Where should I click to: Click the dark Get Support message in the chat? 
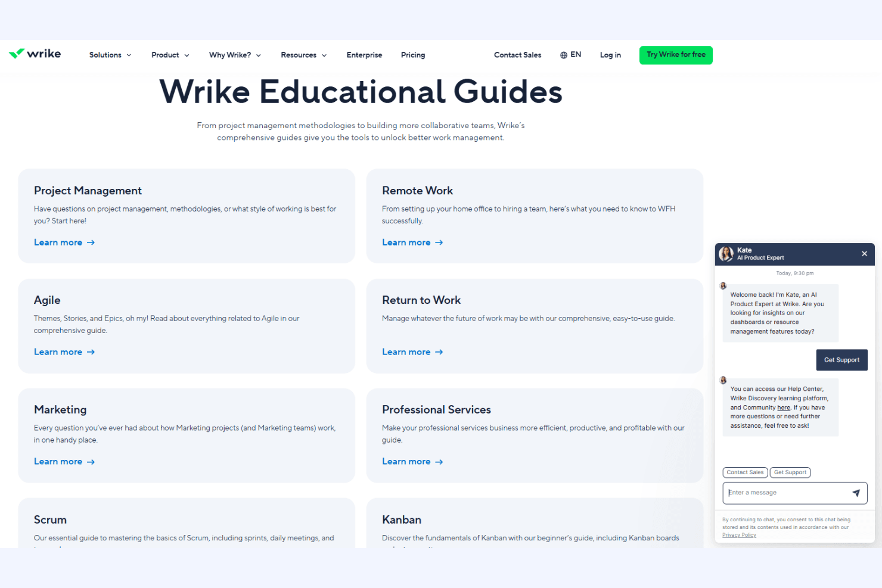coord(841,360)
